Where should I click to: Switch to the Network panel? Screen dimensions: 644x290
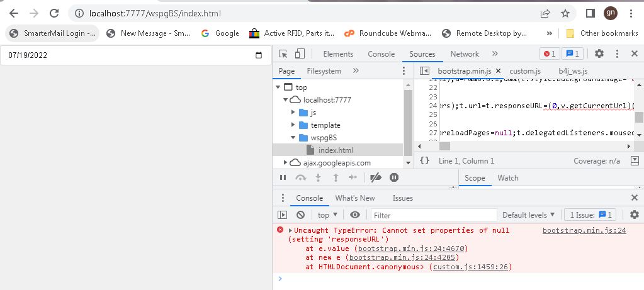click(x=465, y=53)
